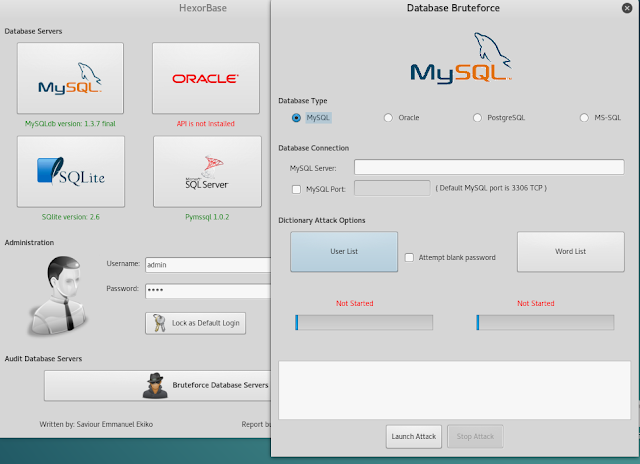Click the Stop Attack button
This screenshot has height=464, width=640.
(x=475, y=437)
